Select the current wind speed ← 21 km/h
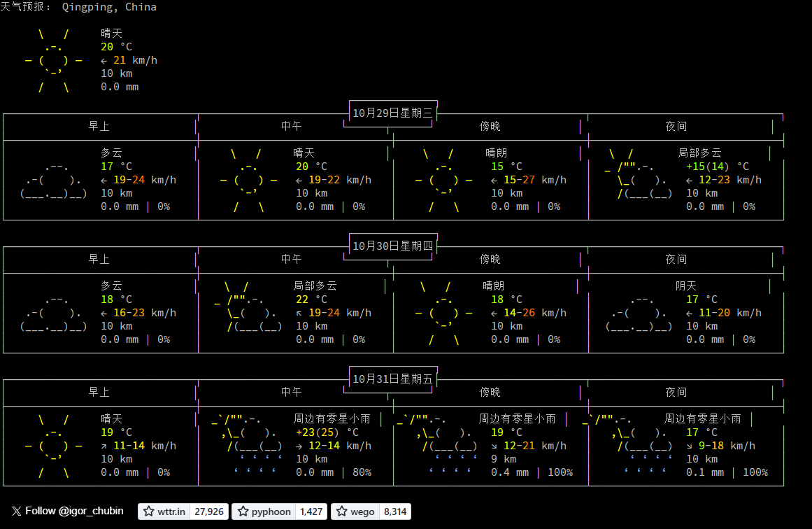This screenshot has width=812, height=529. (x=129, y=61)
